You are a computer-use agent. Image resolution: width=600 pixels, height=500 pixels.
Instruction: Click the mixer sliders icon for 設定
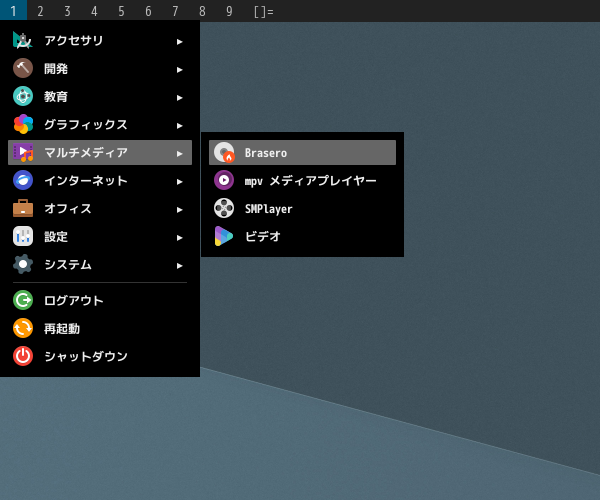pyautogui.click(x=23, y=236)
